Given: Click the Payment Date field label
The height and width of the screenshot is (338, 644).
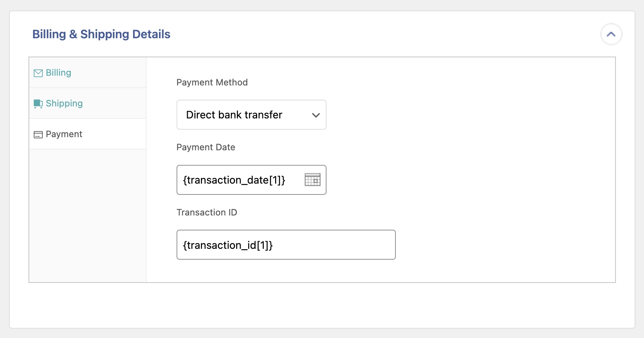Looking at the screenshot, I should coord(206,147).
